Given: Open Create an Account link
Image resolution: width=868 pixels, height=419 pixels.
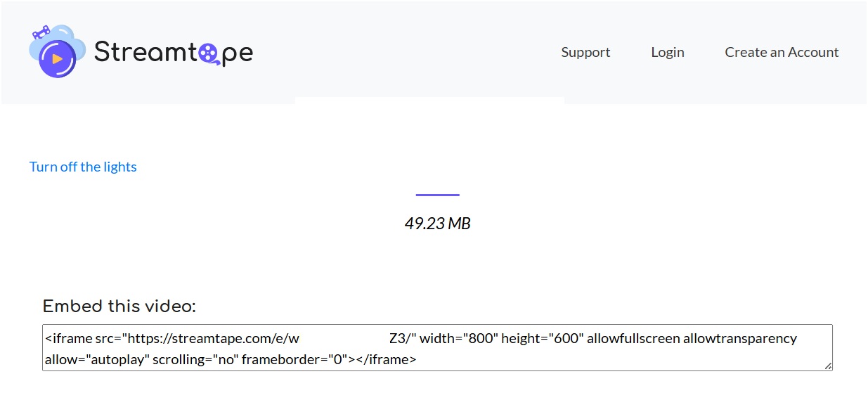Looking at the screenshot, I should [x=782, y=52].
